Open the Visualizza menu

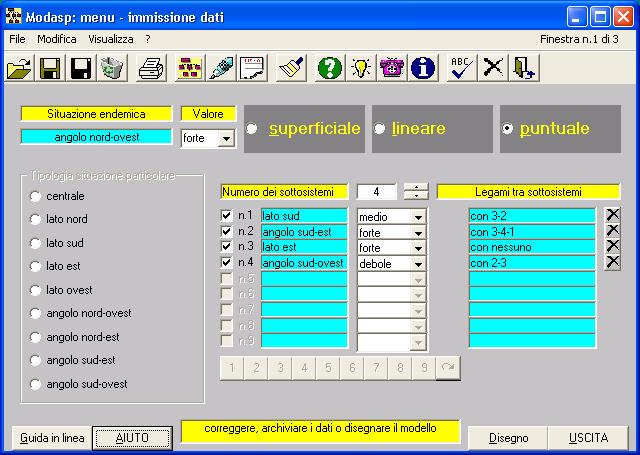(x=110, y=38)
